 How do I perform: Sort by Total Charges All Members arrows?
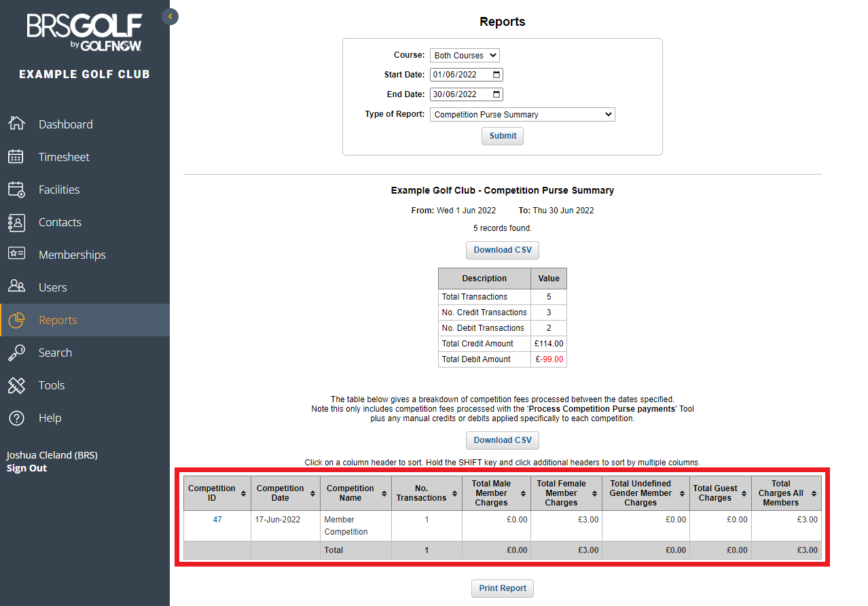(814, 493)
